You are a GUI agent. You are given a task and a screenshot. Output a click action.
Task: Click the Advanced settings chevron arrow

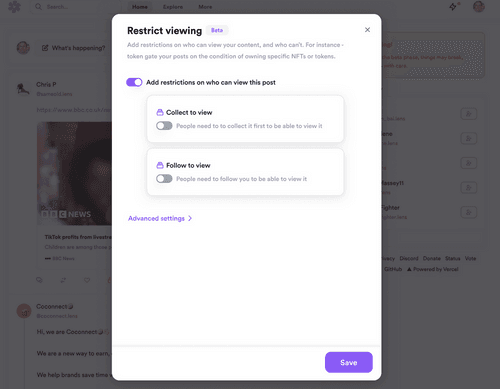point(190,218)
